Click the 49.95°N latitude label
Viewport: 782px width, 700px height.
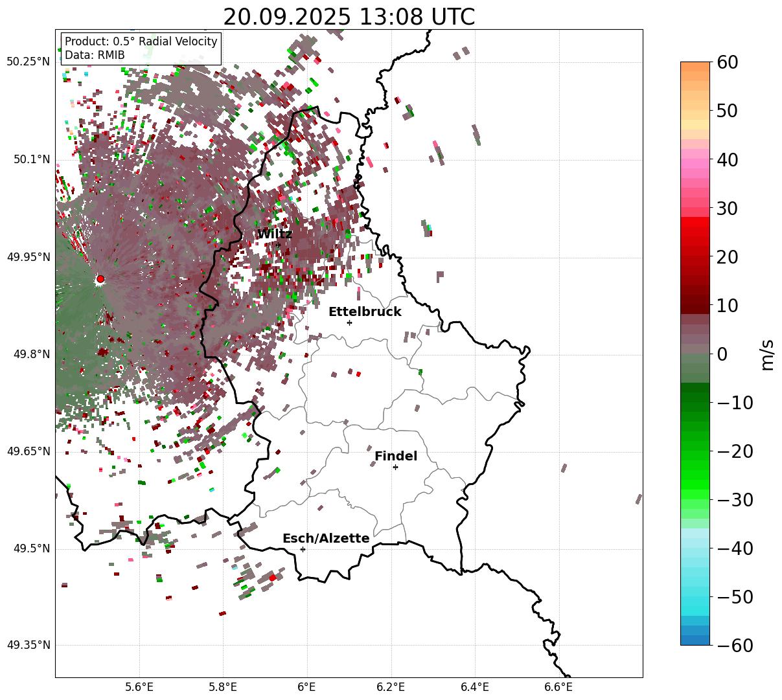28,257
